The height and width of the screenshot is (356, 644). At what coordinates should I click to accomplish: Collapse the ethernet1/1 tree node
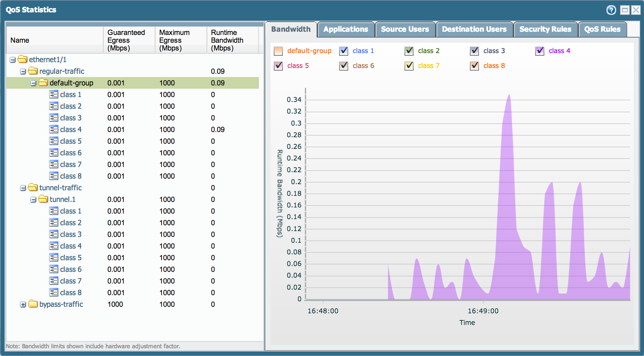pos(12,60)
